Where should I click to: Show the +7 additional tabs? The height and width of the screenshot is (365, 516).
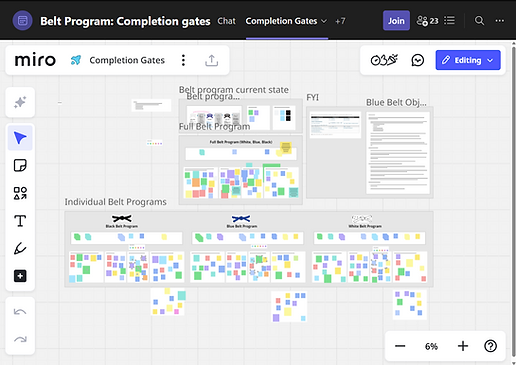tap(340, 21)
